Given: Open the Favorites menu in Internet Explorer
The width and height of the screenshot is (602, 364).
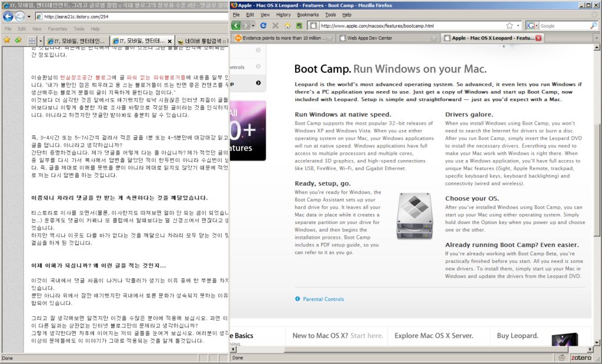Looking at the screenshot, I should coord(58,29).
